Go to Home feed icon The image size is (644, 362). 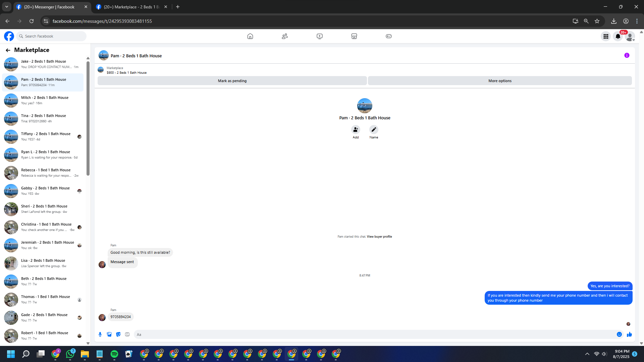pos(250,36)
